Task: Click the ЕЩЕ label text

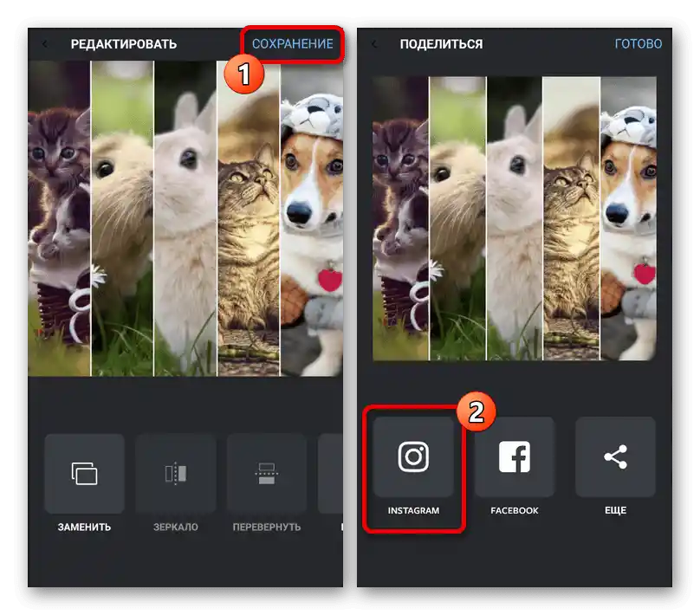Action: 615,510
